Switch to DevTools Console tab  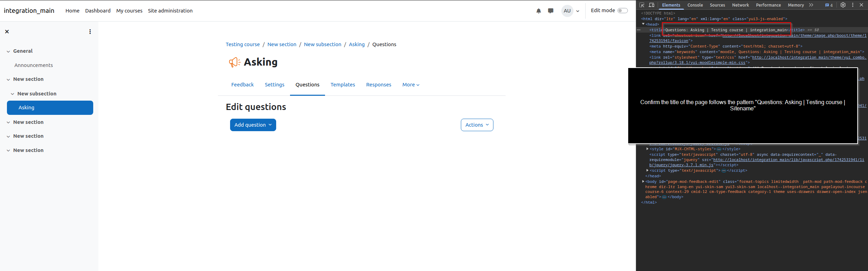point(695,5)
